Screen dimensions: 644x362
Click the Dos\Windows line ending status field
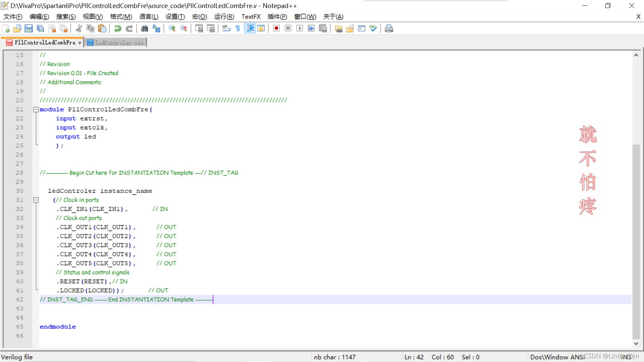(x=549, y=357)
